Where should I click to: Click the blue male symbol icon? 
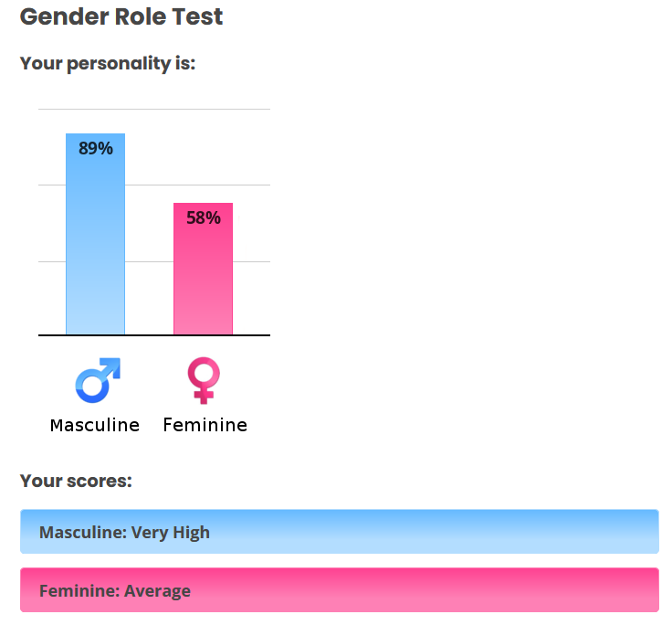click(x=97, y=379)
